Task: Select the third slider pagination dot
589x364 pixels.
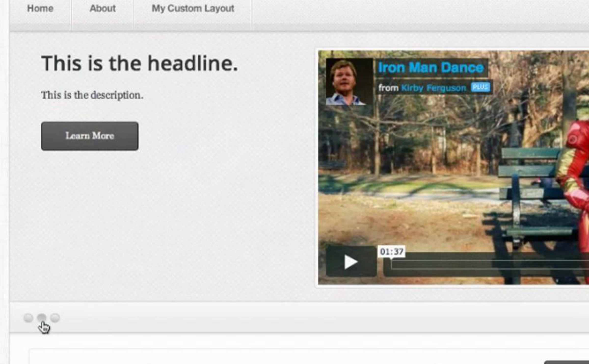Action: click(55, 318)
